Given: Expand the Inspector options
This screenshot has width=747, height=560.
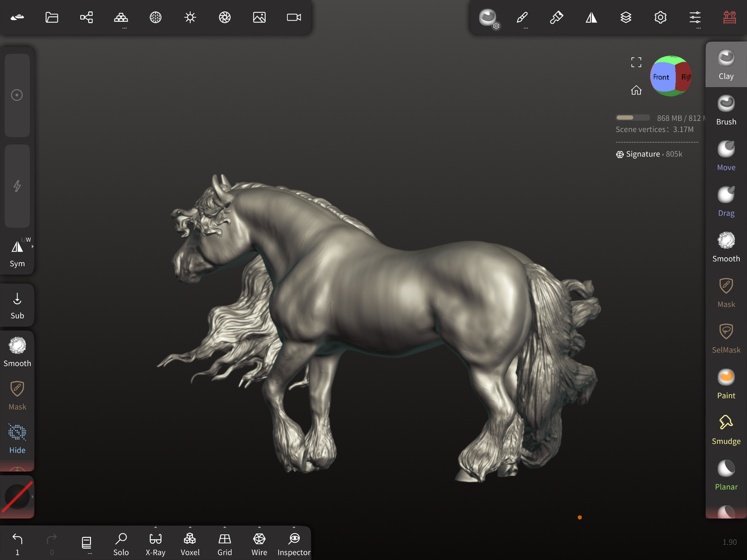Looking at the screenshot, I should (294, 528).
